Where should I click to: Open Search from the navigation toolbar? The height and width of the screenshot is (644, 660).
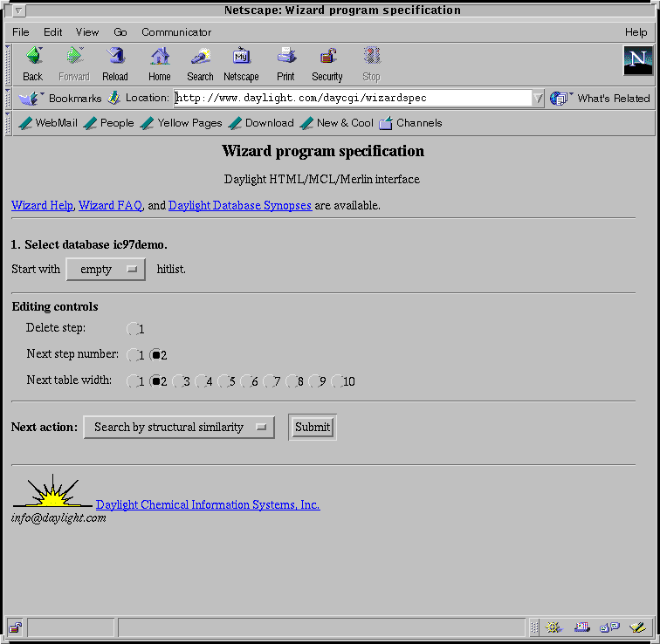[x=200, y=58]
